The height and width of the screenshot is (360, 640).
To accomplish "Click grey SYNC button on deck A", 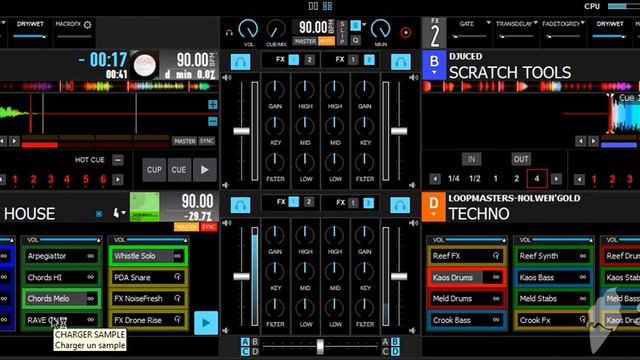I will (x=207, y=141).
